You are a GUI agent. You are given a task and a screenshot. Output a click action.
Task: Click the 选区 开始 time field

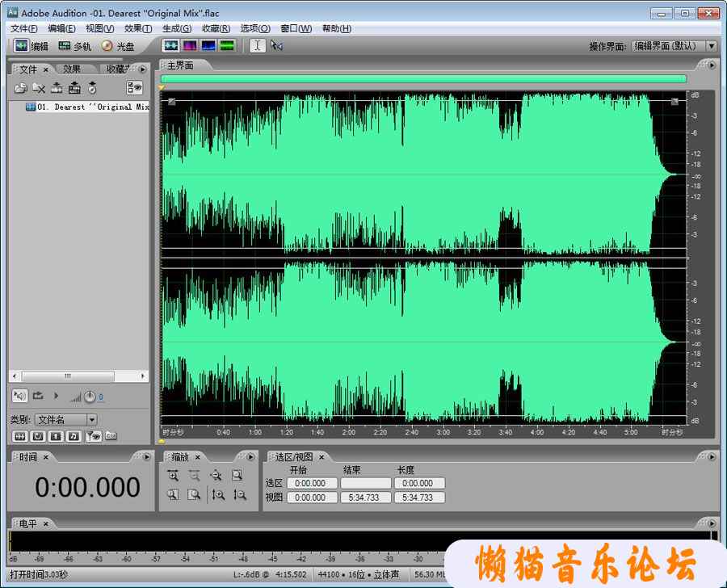[312, 483]
